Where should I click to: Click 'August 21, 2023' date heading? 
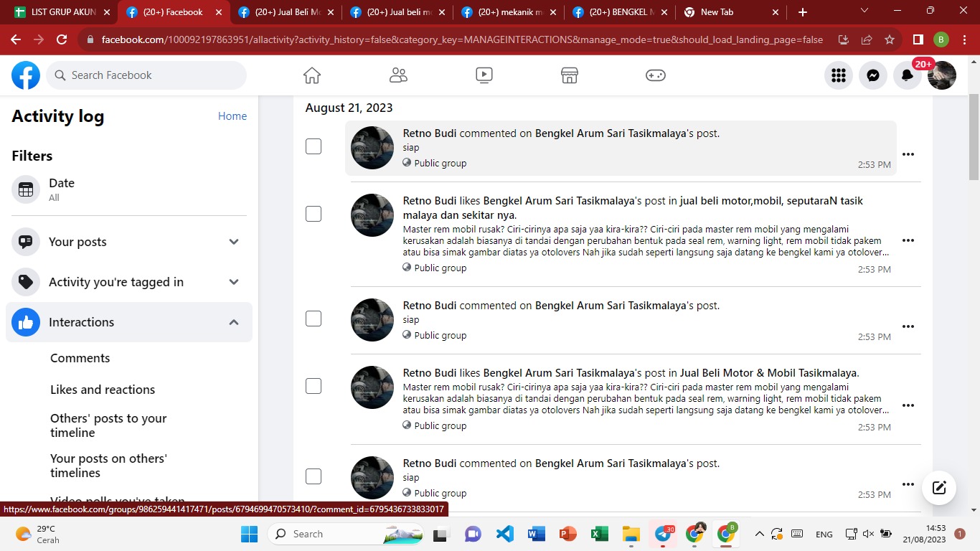click(x=349, y=108)
